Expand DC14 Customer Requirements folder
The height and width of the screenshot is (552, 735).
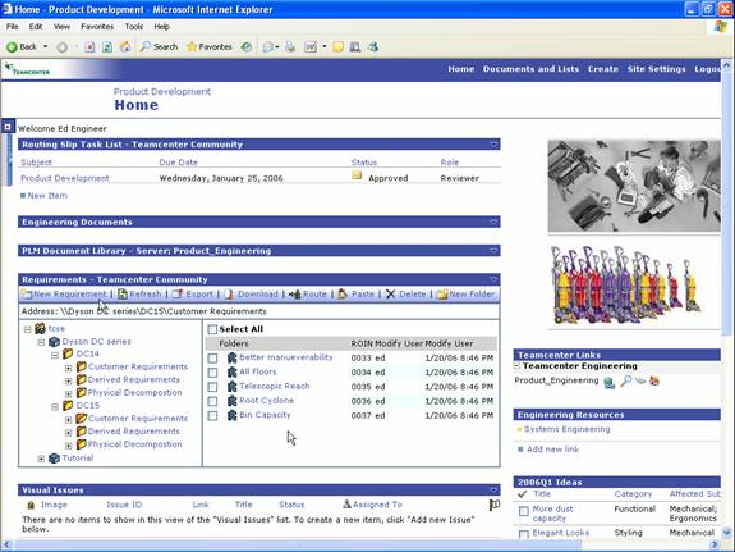[68, 368]
